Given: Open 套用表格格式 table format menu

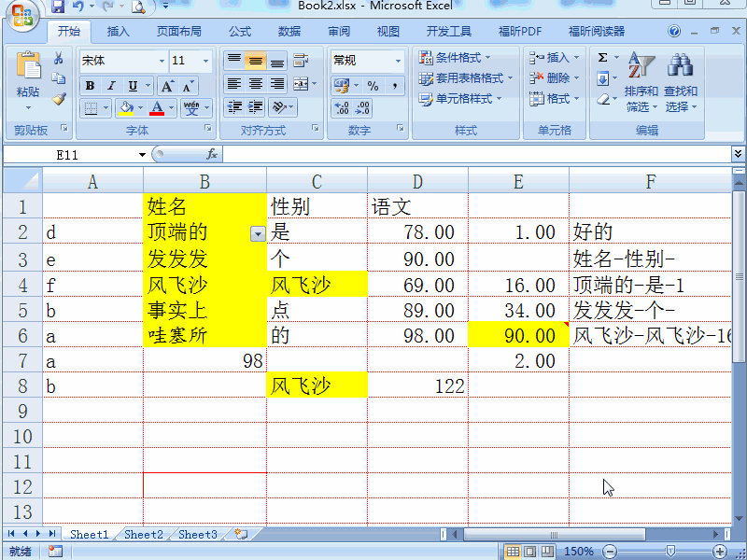Looking at the screenshot, I should pos(465,78).
